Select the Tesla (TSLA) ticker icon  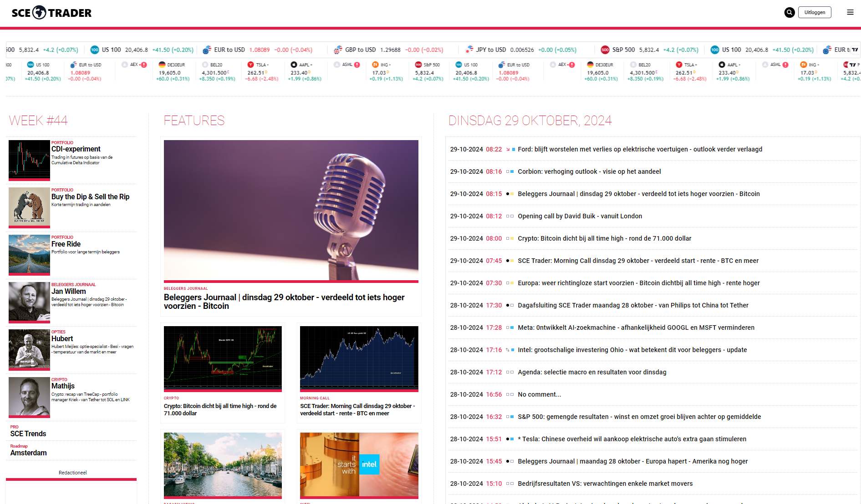[x=250, y=65]
